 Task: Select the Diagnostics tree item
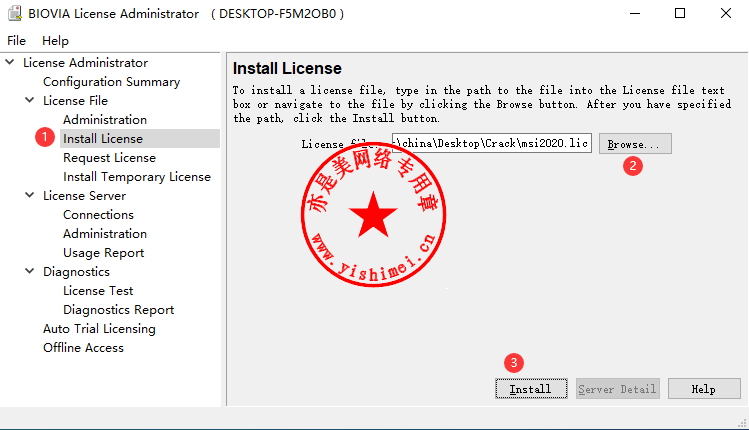[x=76, y=272]
